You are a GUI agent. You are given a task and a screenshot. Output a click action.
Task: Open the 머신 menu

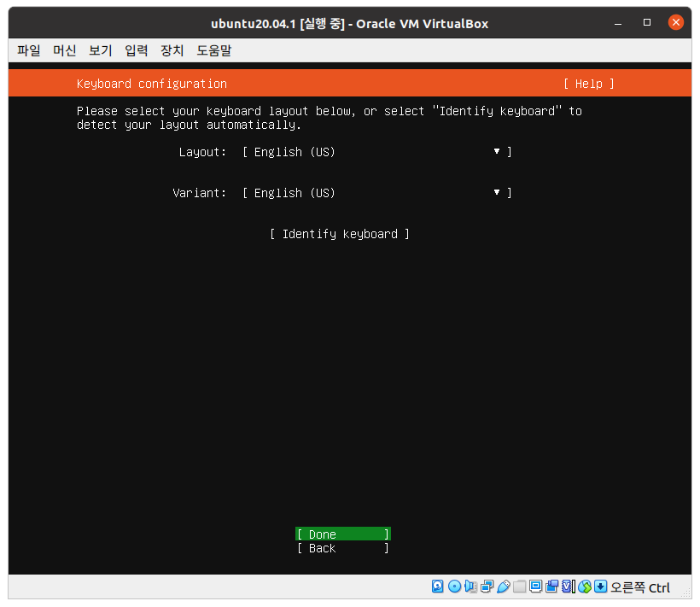64,50
